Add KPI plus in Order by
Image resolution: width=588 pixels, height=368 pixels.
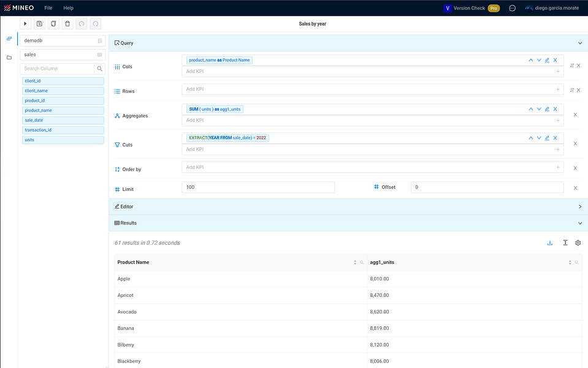point(557,167)
